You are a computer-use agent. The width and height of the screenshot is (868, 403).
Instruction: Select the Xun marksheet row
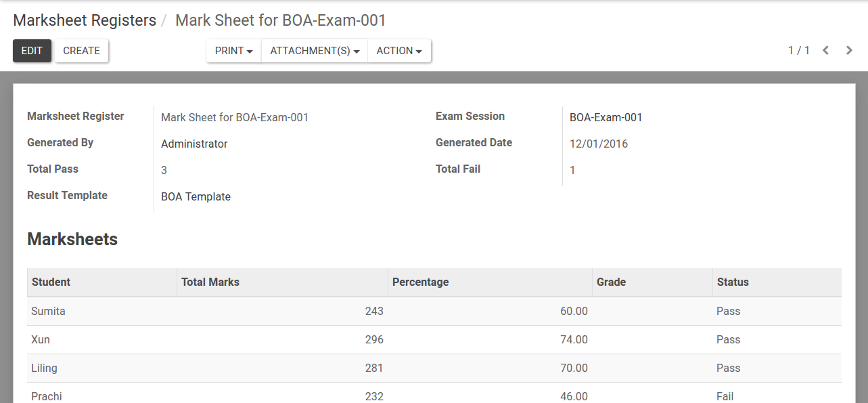point(41,339)
